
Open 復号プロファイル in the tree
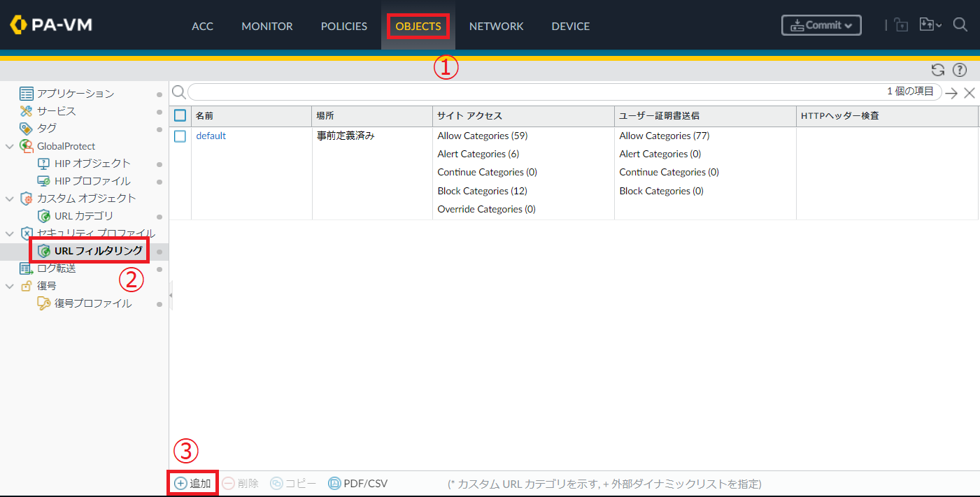point(93,303)
